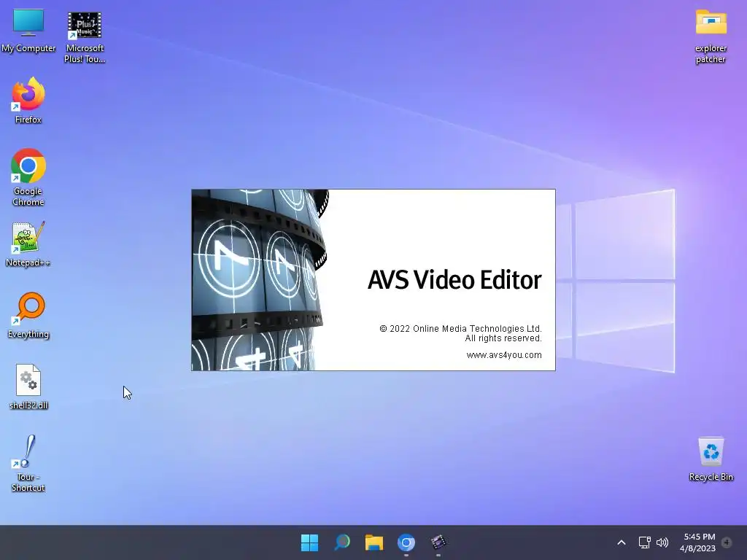
Task: Click the www.avs4you.com text
Action: (504, 355)
